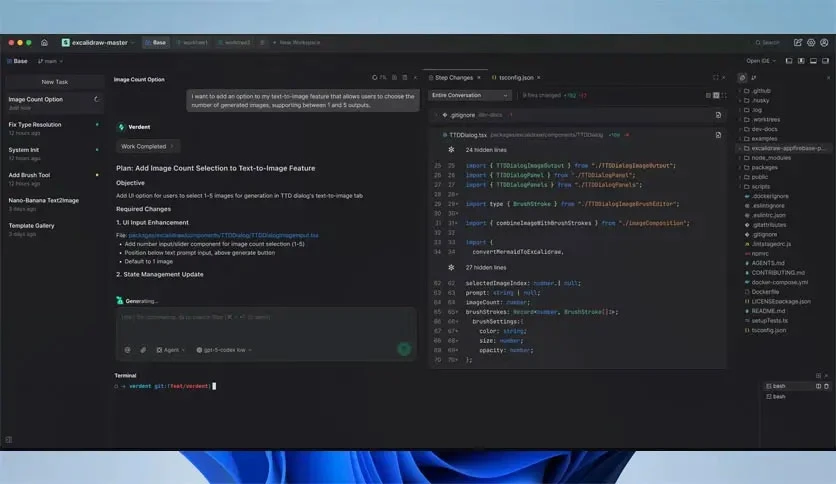Open the TTDDialogImageInput.tsx file link
This screenshot has height=484, width=836.
pos(223,235)
